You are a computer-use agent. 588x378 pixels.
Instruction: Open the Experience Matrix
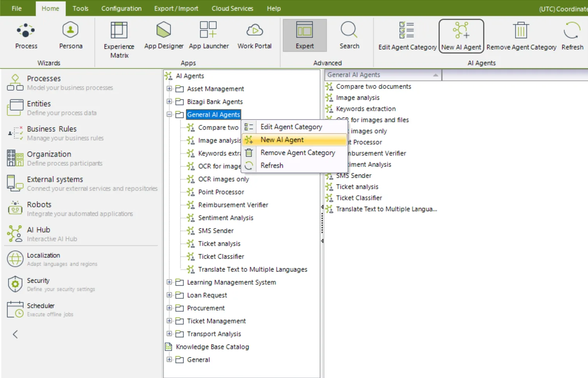119,39
